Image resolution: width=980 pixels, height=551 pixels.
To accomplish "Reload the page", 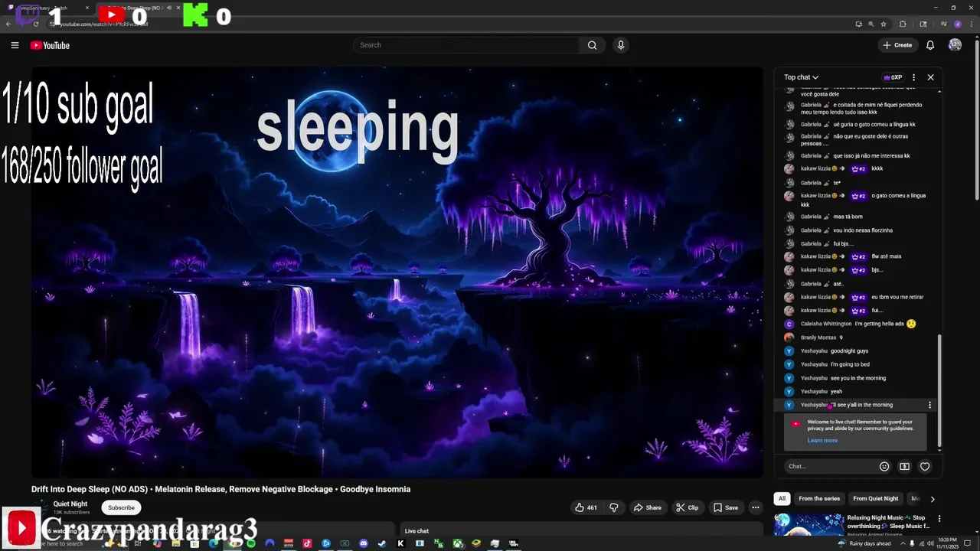I will coord(36,24).
